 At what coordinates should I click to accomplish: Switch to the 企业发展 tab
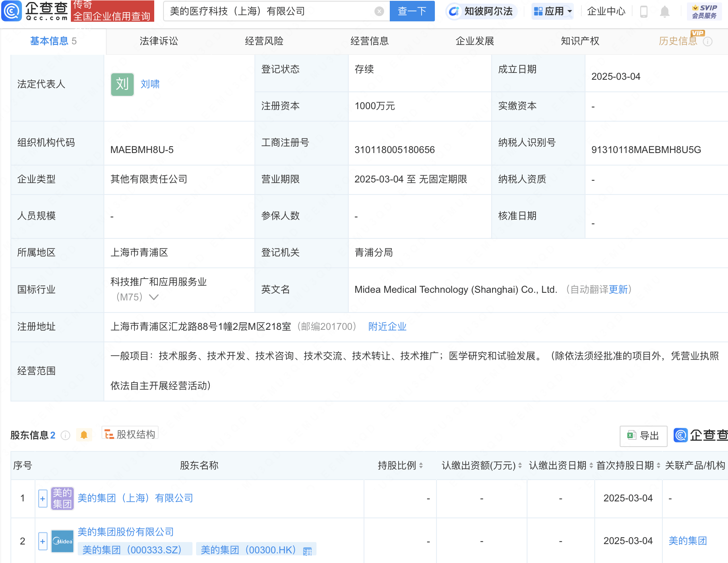click(x=475, y=41)
